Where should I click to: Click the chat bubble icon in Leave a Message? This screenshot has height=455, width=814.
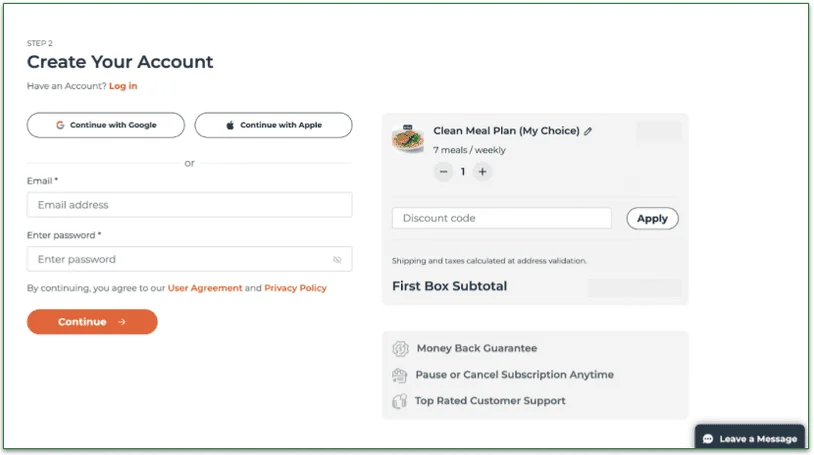coord(708,439)
